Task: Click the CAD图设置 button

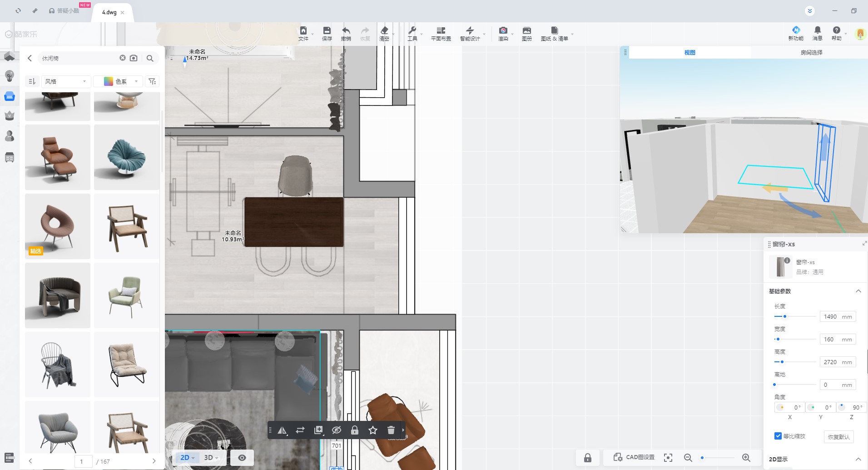Action: (634, 457)
